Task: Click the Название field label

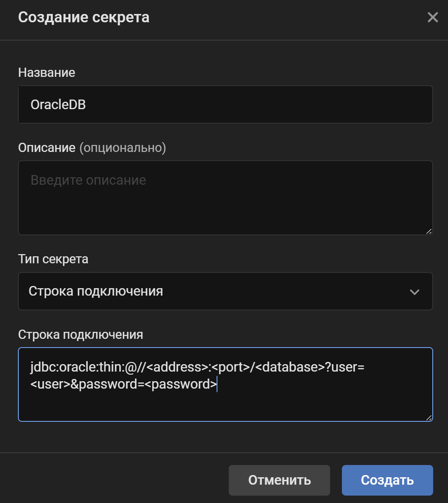Action: 46,72
